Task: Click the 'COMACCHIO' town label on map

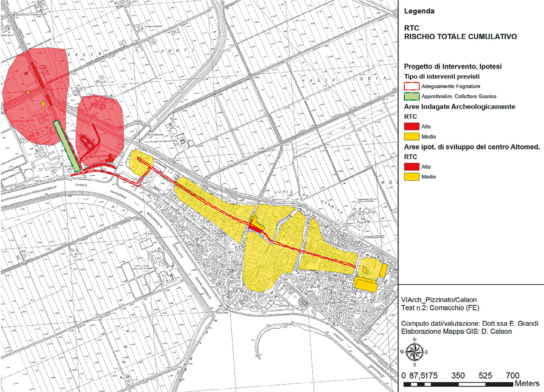Action: (x=373, y=237)
